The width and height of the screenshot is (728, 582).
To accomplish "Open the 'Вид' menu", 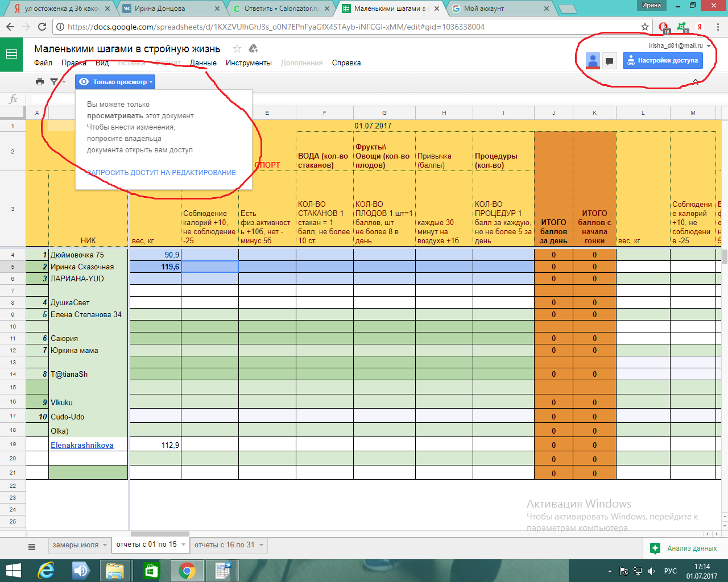I will pyautogui.click(x=102, y=63).
